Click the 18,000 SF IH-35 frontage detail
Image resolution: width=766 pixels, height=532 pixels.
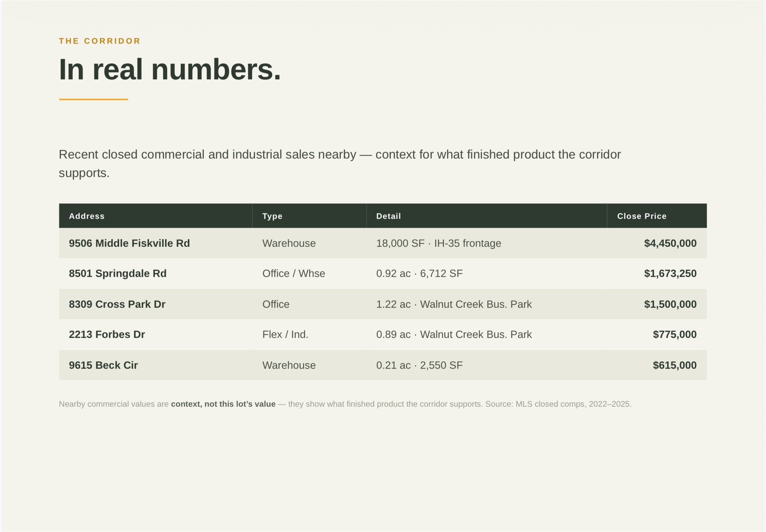[439, 243]
